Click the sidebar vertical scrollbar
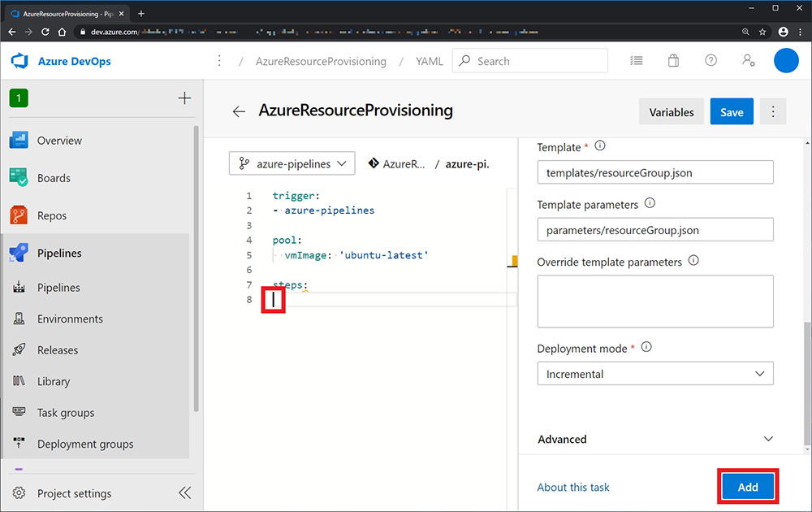The image size is (812, 512). point(196,268)
